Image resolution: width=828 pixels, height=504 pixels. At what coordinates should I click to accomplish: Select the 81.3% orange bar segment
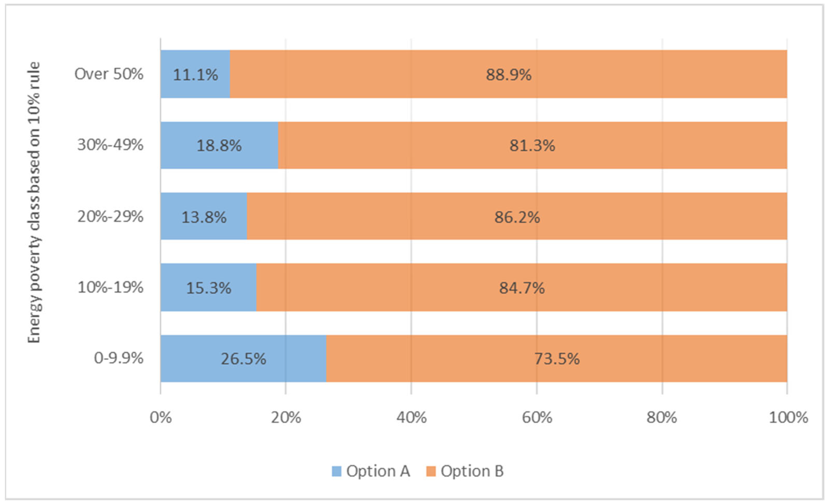[x=532, y=145]
